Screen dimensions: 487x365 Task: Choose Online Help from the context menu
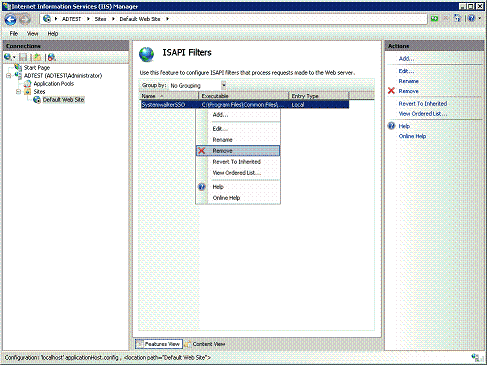click(238, 198)
